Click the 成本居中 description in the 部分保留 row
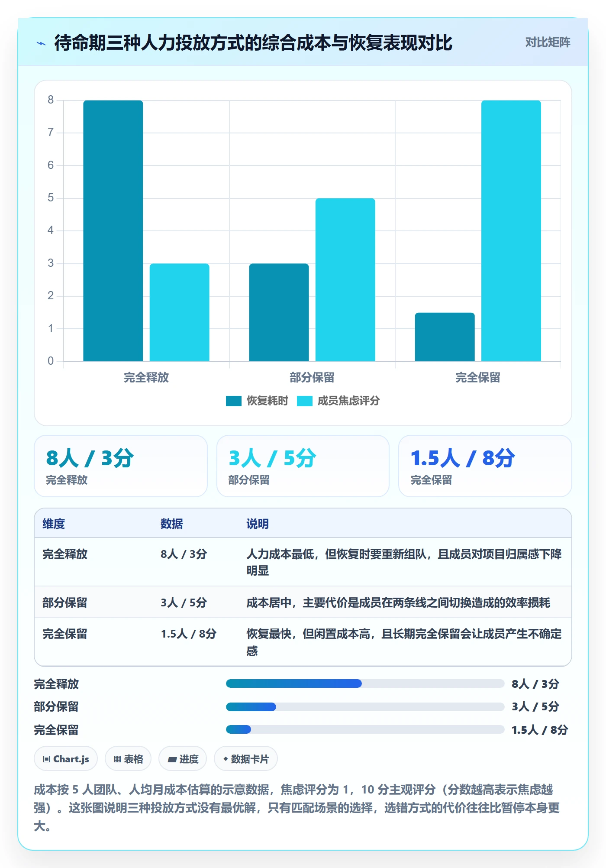 point(398,602)
